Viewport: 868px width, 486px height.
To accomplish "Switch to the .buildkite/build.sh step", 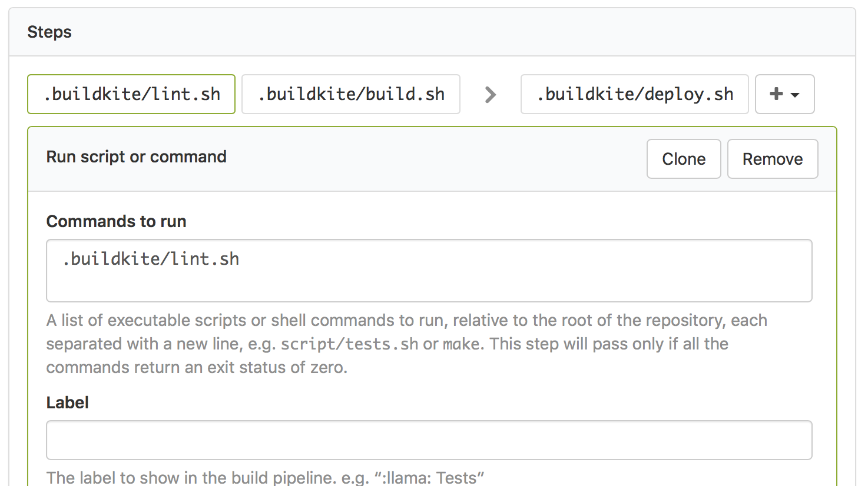I will point(350,94).
